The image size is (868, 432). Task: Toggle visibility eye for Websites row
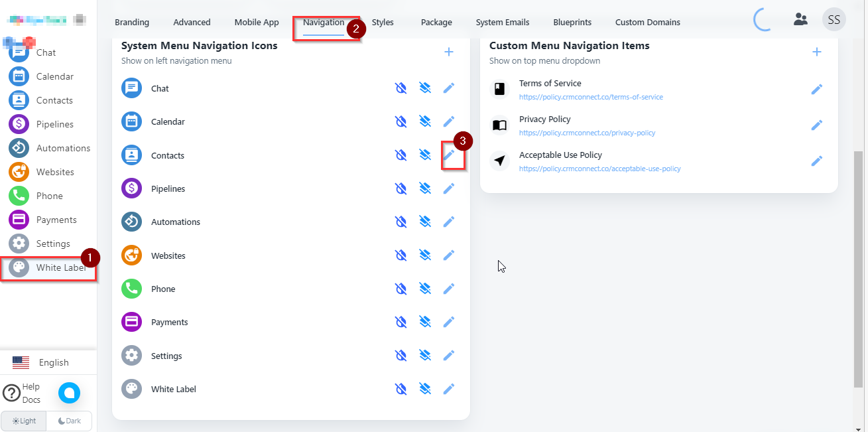point(401,255)
